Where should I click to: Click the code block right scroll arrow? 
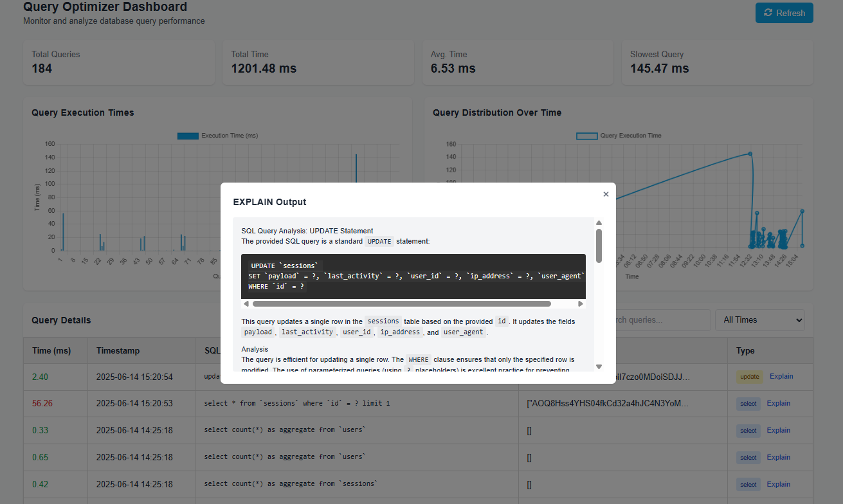click(581, 303)
